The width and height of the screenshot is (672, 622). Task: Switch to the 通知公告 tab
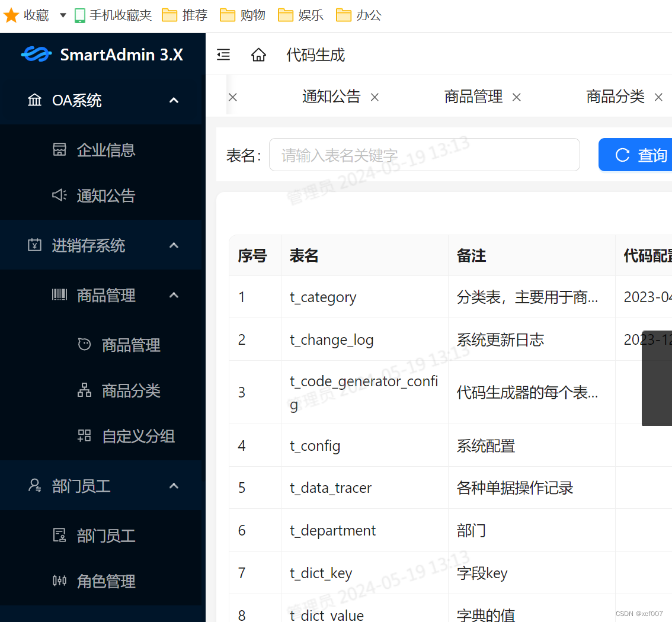coord(331,96)
